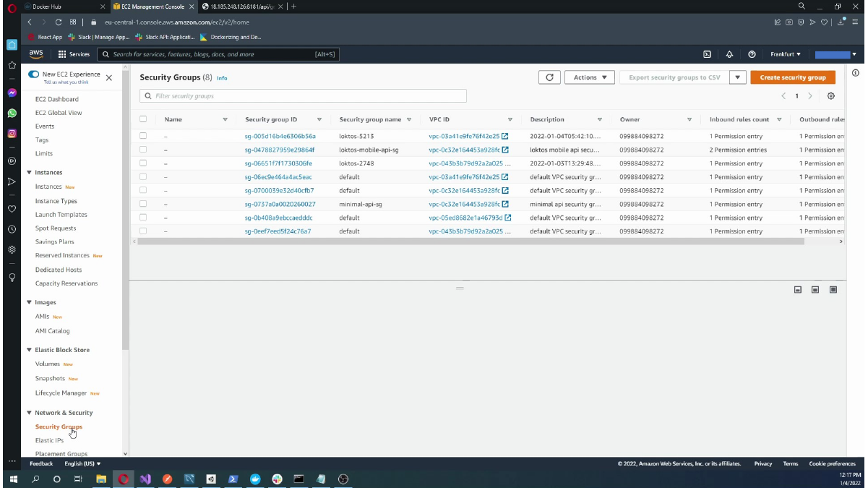Screen dimensions: 868x488
Task: Open AWS CloudShell icon in top bar
Action: point(707,54)
